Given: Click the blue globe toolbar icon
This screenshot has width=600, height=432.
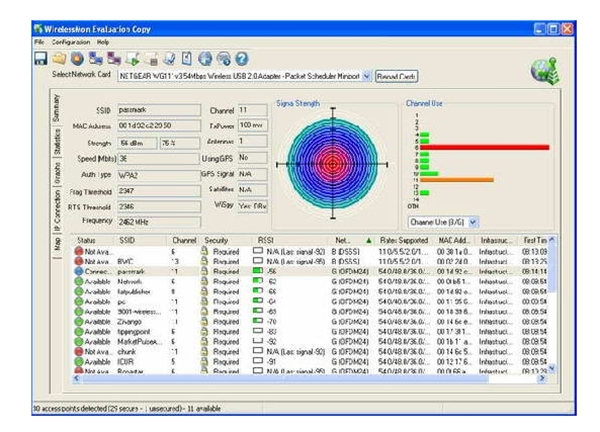Looking at the screenshot, I should coord(205,59).
